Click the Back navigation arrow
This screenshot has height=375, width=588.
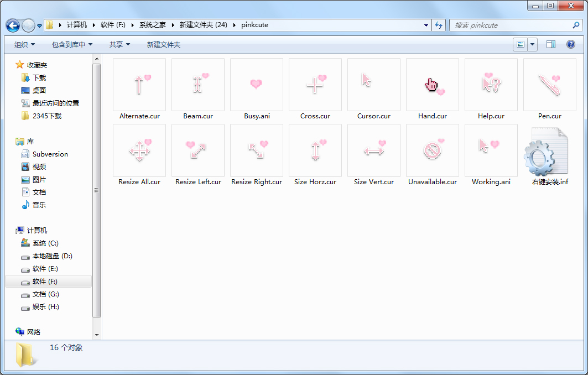click(x=13, y=25)
